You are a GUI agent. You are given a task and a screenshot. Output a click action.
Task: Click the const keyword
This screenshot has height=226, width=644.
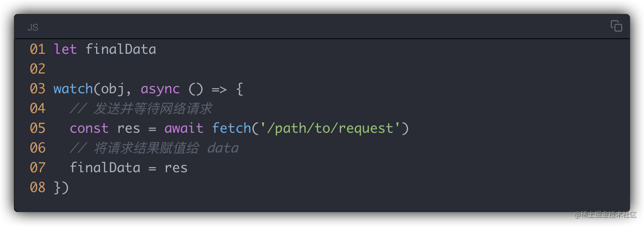[x=89, y=128]
